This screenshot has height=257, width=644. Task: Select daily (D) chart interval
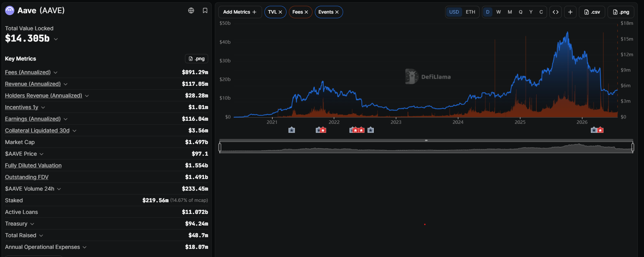[488, 12]
